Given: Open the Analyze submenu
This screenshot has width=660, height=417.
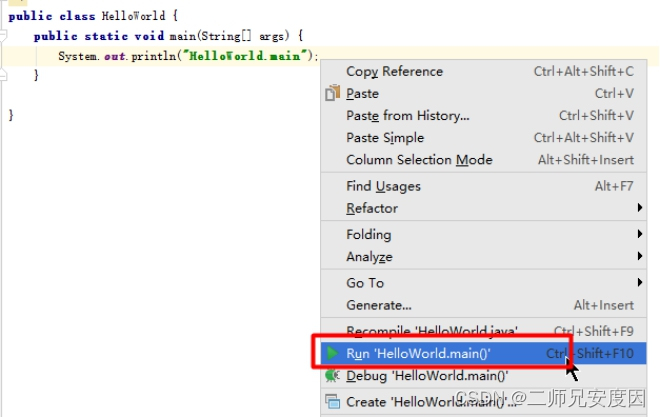Looking at the screenshot, I should (x=483, y=256).
